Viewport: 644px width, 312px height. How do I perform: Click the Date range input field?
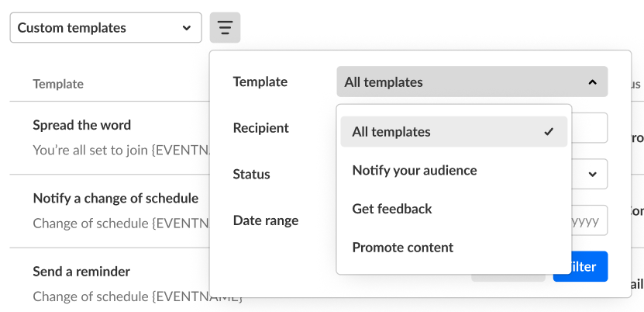click(590, 220)
